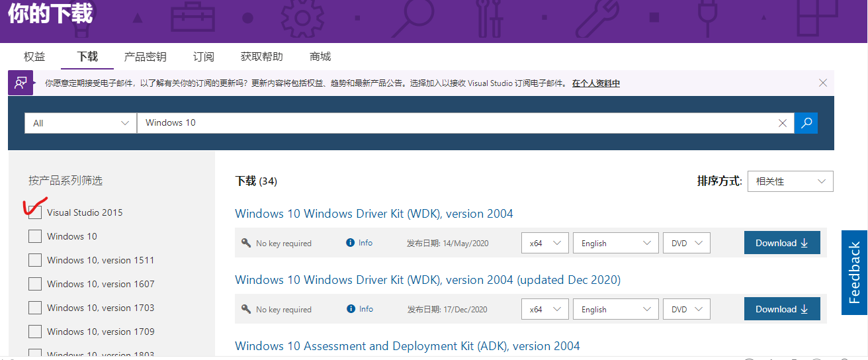Open the 产品密钥 tab
The image size is (868, 360).
point(146,57)
